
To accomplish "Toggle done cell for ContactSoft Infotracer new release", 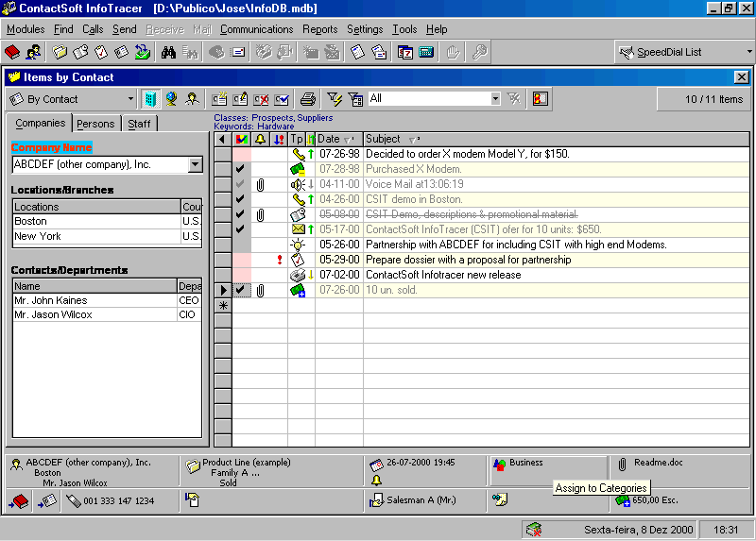I will coord(242,275).
